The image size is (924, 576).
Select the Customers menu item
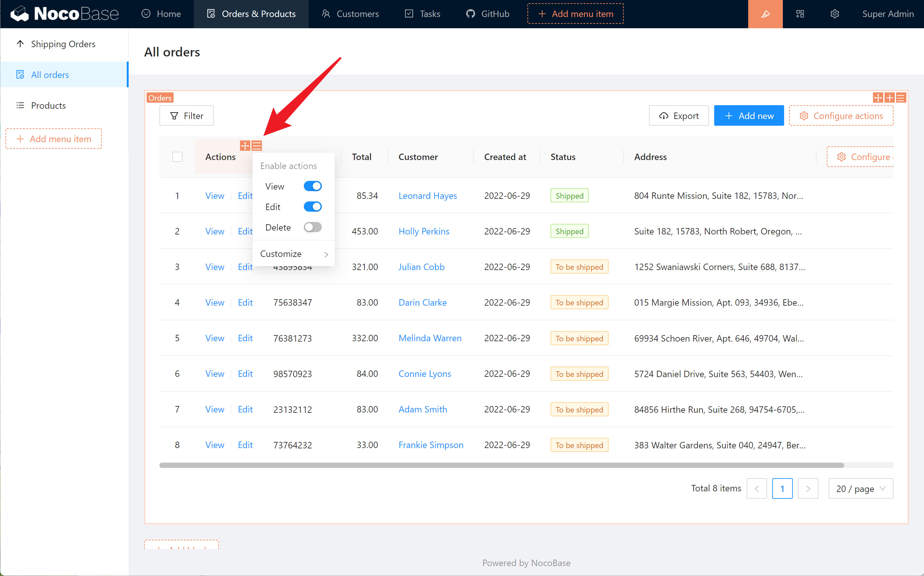[x=356, y=13]
